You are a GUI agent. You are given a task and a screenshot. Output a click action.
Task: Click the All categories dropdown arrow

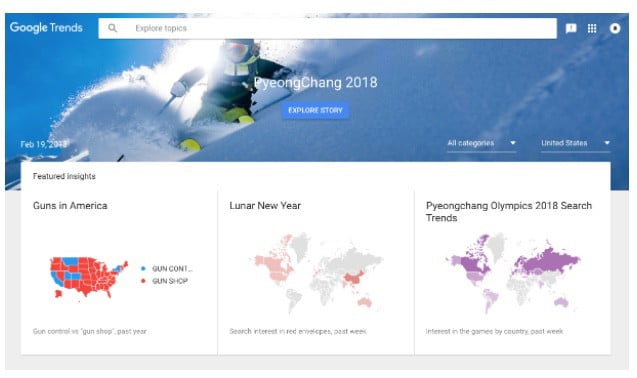513,143
